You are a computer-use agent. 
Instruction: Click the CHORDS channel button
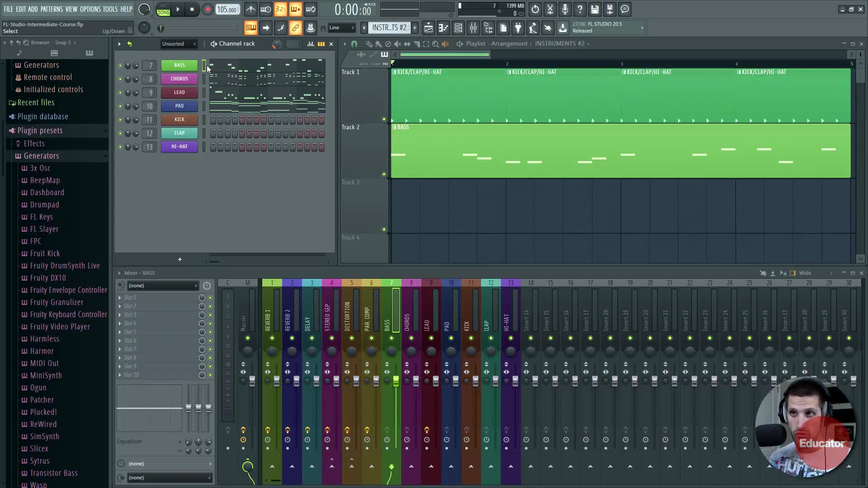pos(179,79)
